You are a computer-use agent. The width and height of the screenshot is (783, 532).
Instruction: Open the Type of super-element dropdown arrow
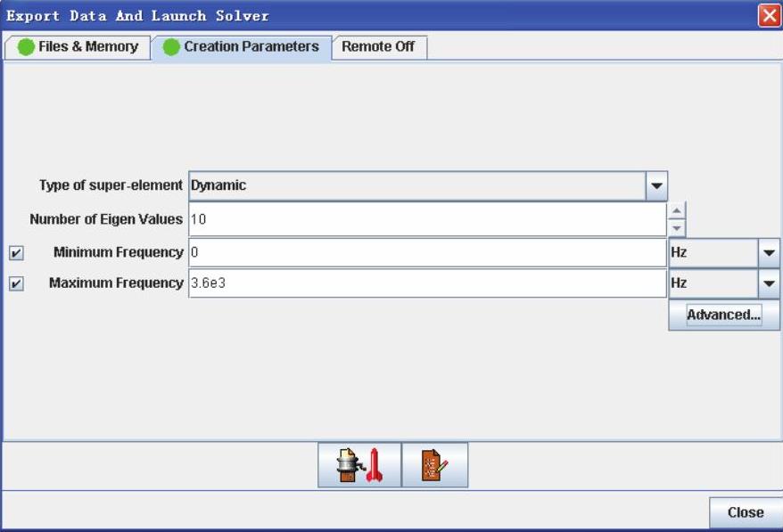pos(656,186)
